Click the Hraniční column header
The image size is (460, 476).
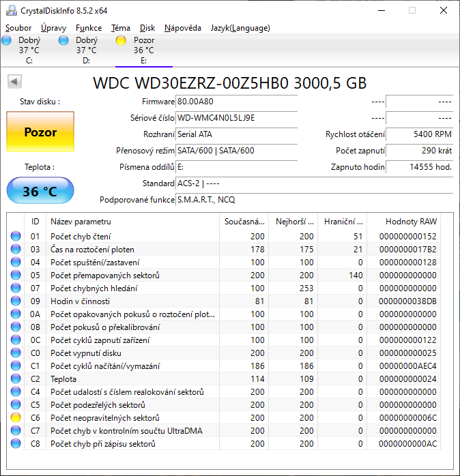[343, 222]
